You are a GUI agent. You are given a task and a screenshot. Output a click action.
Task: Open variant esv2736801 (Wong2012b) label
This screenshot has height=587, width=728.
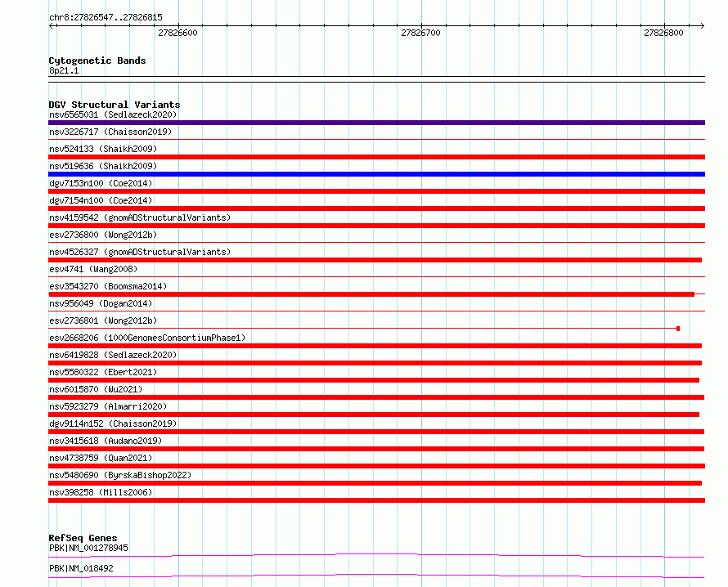[x=103, y=320]
